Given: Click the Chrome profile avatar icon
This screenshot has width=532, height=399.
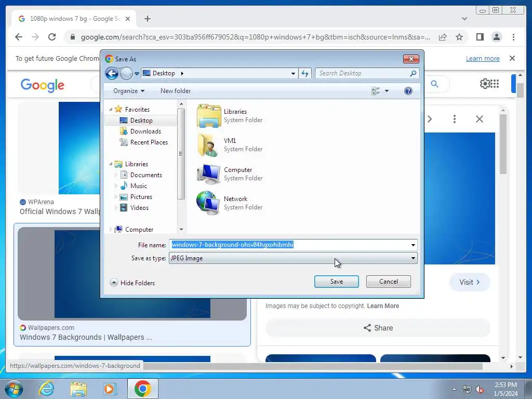Looking at the screenshot, I should (496, 37).
